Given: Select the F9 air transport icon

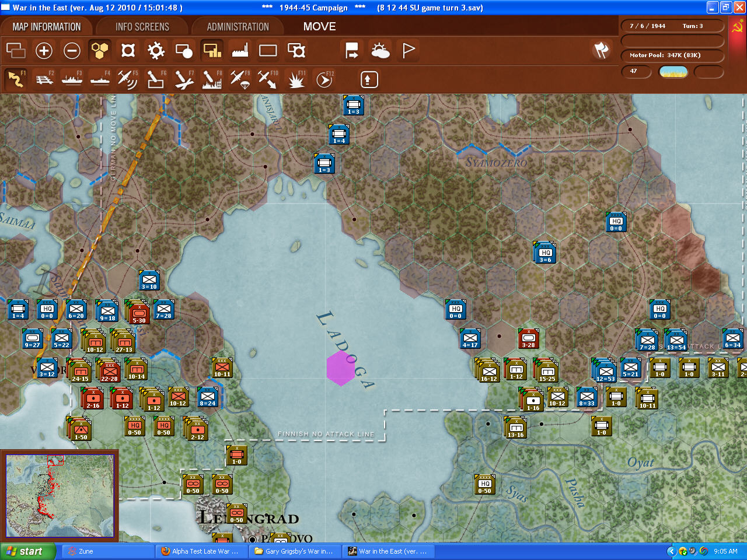Looking at the screenshot, I should [x=240, y=79].
